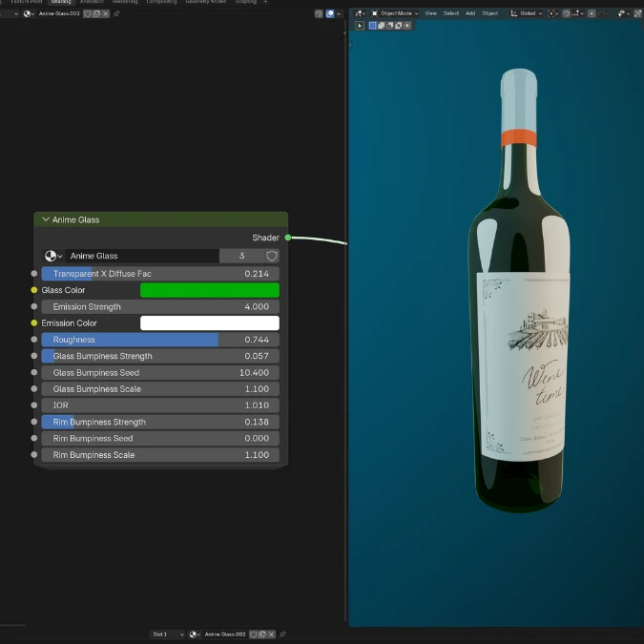The height and width of the screenshot is (644, 644).
Task: Open the viewport View menu
Action: [430, 13]
